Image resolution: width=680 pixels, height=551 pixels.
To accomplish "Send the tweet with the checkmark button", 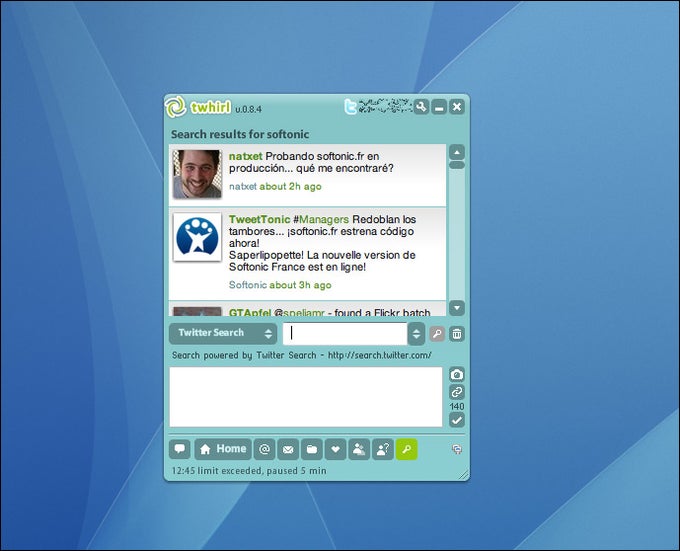I will (457, 420).
